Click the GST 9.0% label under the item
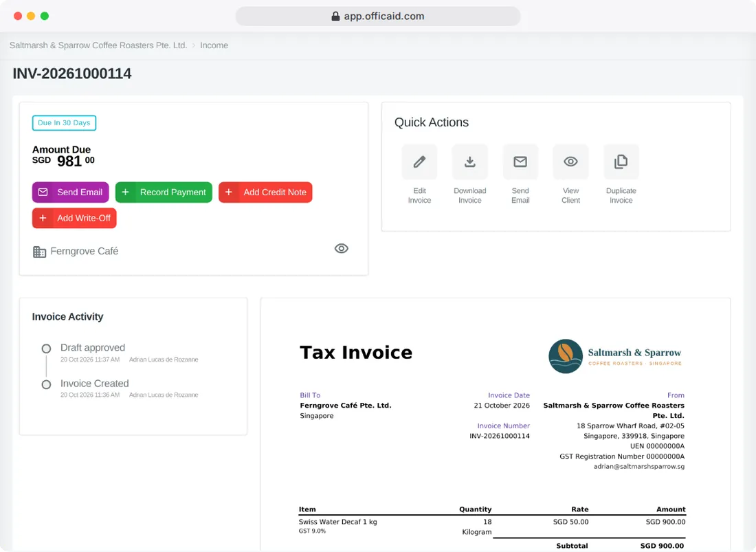This screenshot has height=552, width=756. [x=312, y=531]
